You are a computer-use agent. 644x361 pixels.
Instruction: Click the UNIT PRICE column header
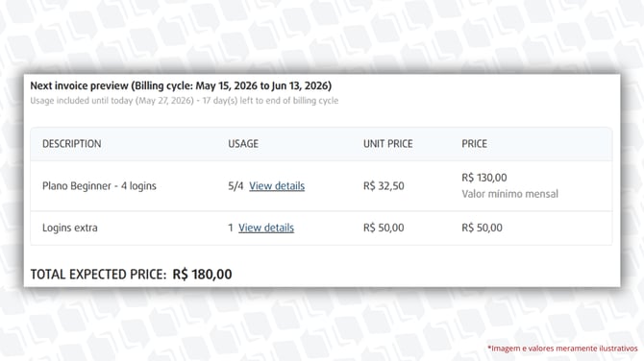click(x=387, y=144)
